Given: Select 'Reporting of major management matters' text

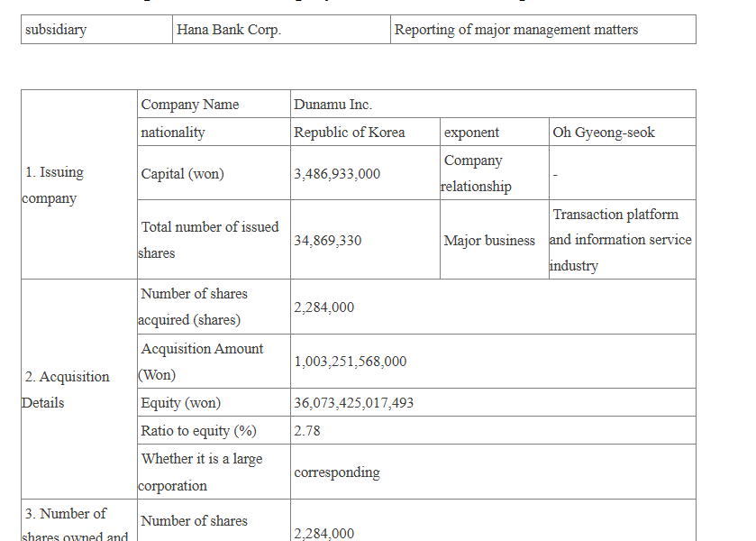Looking at the screenshot, I should tap(516, 30).
